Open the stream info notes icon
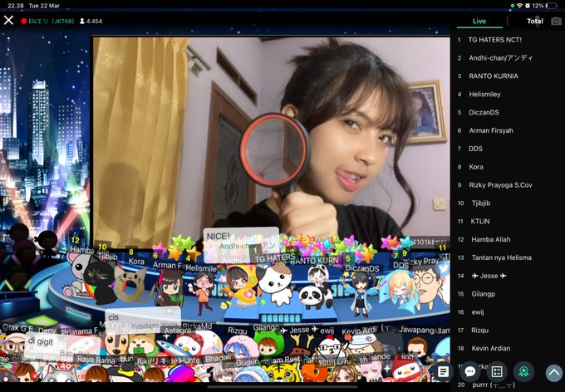This screenshot has height=392, width=565. (x=443, y=372)
